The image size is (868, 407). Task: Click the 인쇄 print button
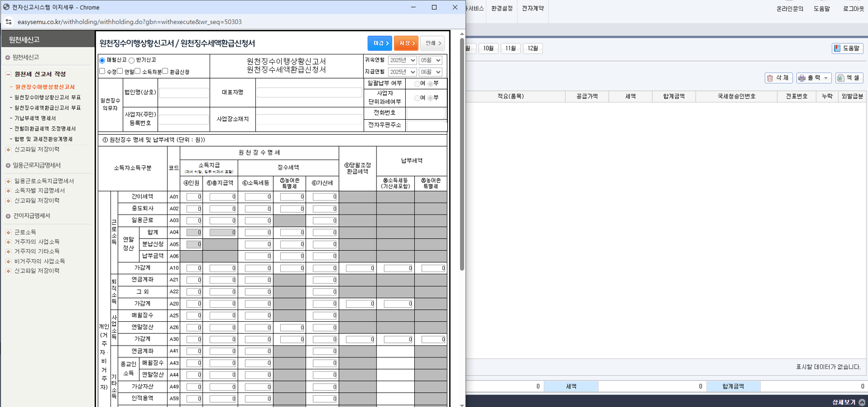coord(432,43)
